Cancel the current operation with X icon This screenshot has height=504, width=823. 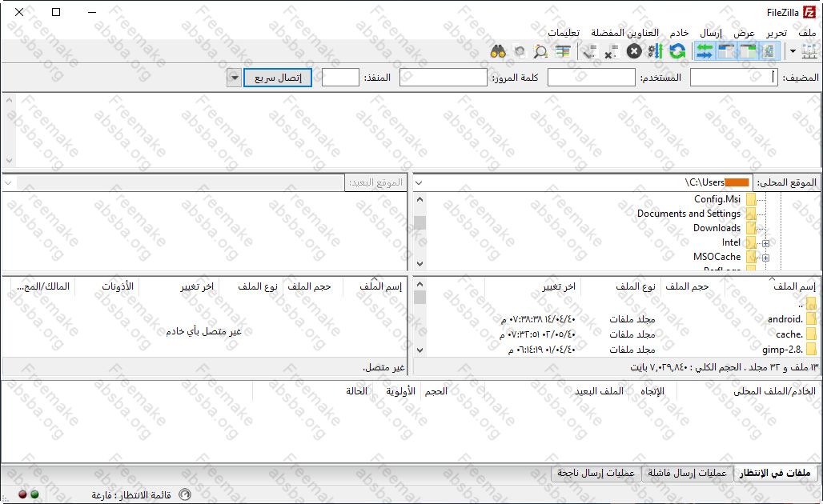[x=634, y=51]
